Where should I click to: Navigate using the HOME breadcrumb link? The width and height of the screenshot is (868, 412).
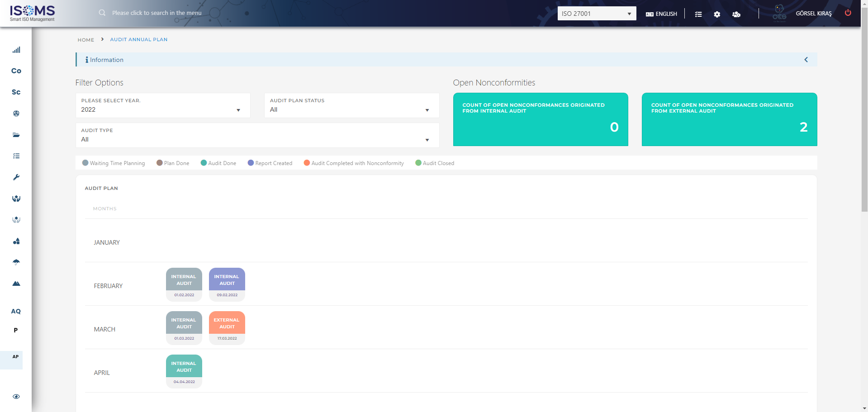coord(85,40)
